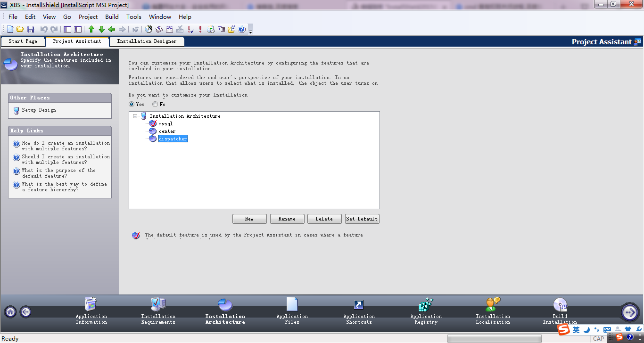Toggle the Sogou English/Chinese 英 indicator
This screenshot has height=343, width=644.
576,330
